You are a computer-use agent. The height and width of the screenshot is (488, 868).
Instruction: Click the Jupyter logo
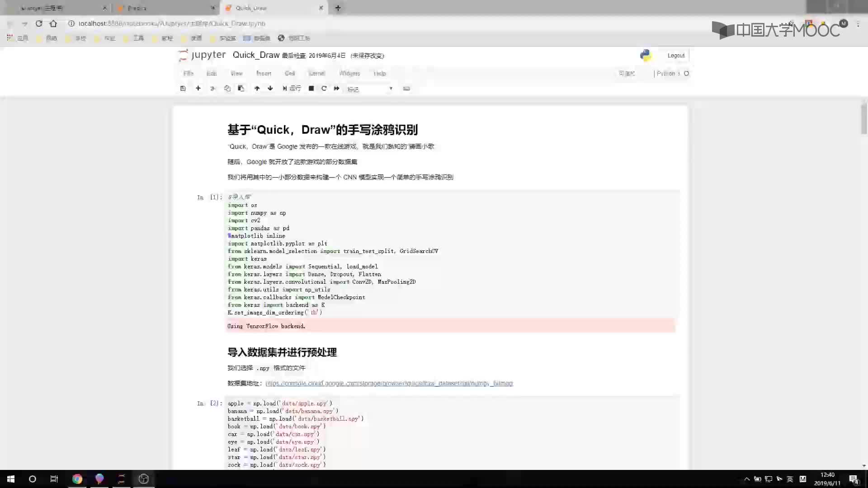coord(202,55)
